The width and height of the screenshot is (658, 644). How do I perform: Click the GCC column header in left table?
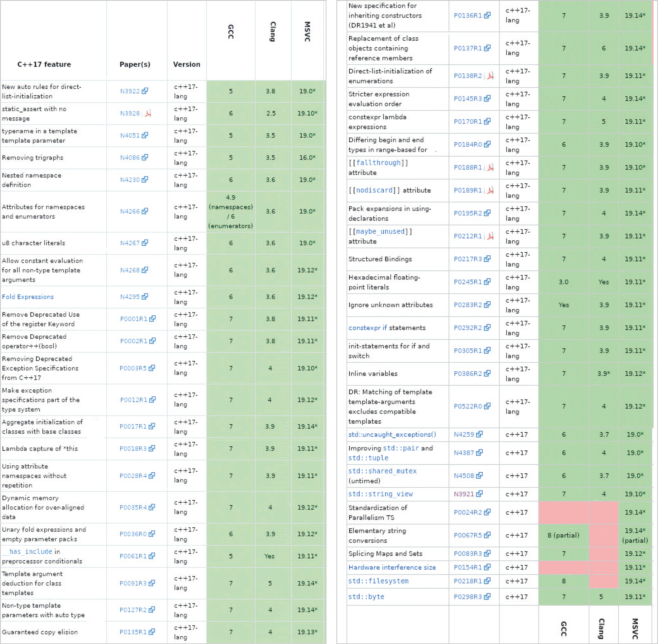(x=231, y=32)
